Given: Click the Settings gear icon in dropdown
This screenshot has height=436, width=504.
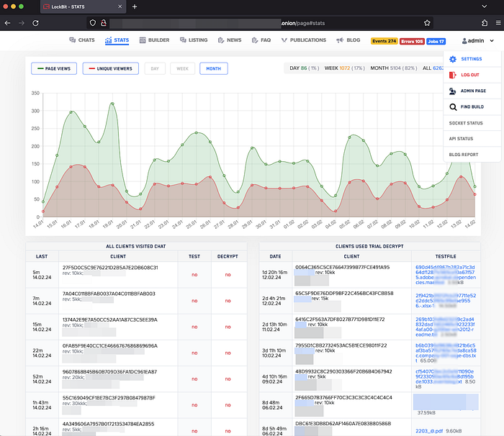Looking at the screenshot, I should click(452, 59).
